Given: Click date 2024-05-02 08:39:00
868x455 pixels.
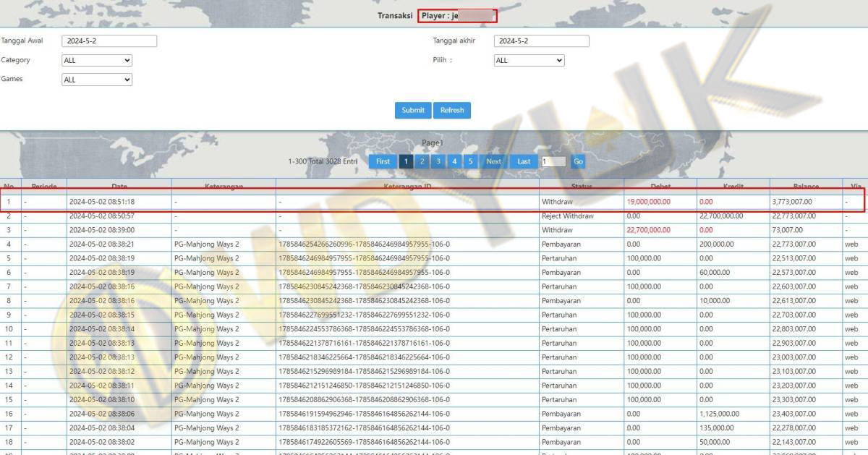Looking at the screenshot, I should [x=102, y=230].
